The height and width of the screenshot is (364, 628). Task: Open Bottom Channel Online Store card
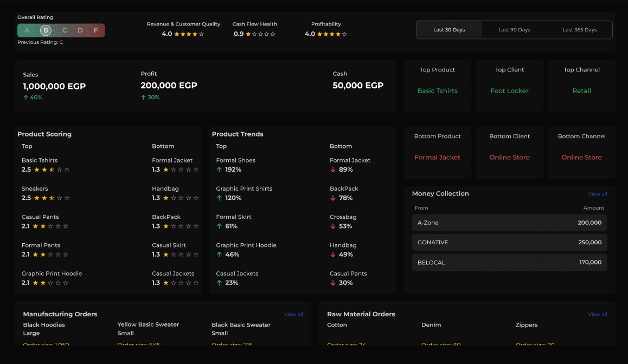(x=581, y=152)
